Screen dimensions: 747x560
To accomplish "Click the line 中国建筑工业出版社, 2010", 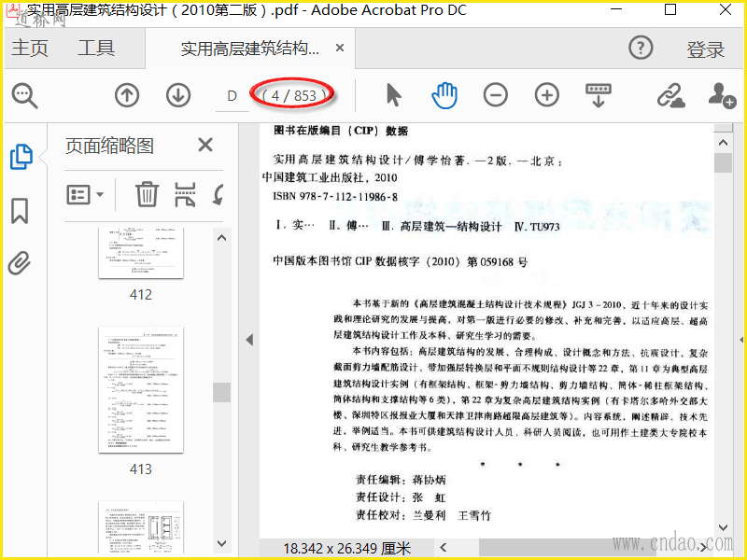I will click(330, 177).
